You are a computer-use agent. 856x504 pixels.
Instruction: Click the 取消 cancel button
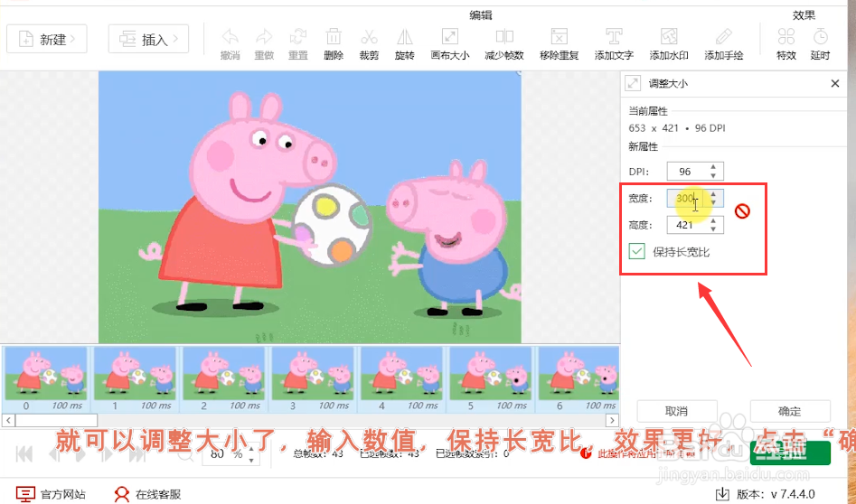click(677, 411)
